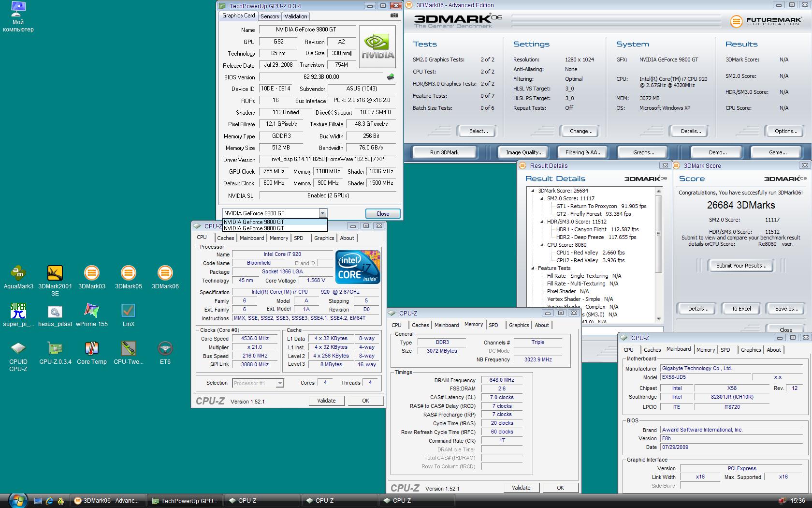Open the 3DMark03 desktop icon
This screenshot has height=508, width=812.
click(92, 277)
